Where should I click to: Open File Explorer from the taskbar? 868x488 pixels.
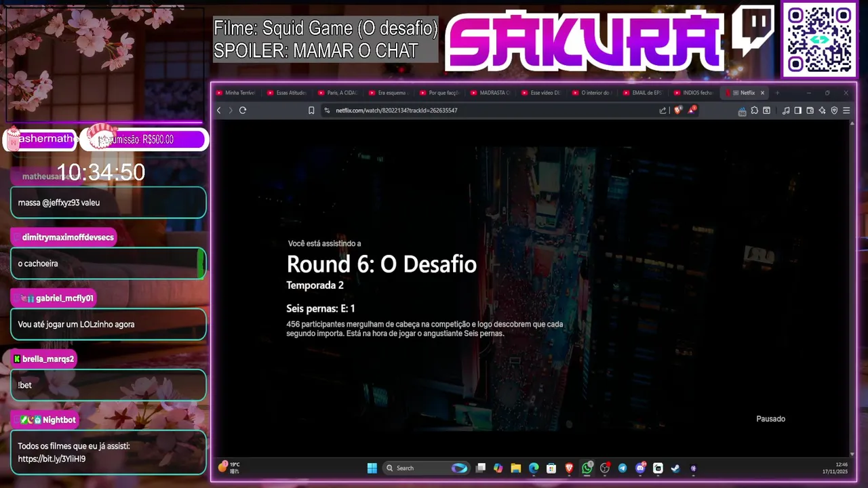coord(516,468)
